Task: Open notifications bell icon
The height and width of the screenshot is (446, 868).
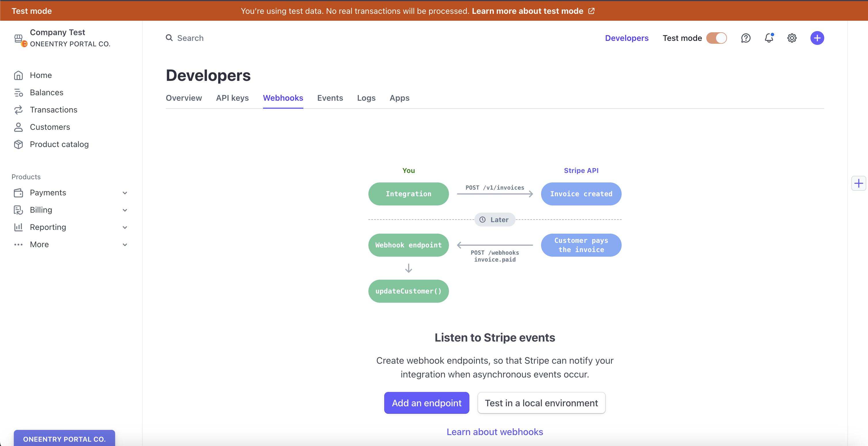Action: [x=769, y=38]
